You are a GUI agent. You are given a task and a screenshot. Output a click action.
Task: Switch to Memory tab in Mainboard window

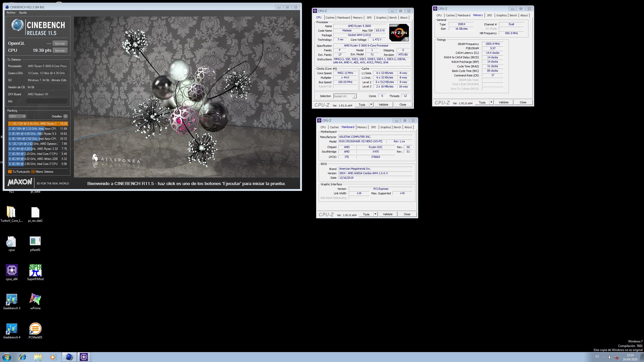(362, 127)
